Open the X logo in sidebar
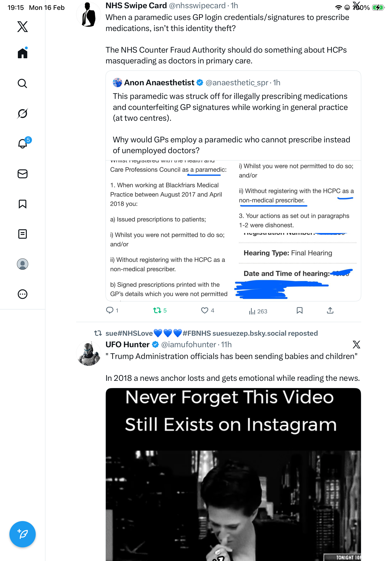 [23, 26]
